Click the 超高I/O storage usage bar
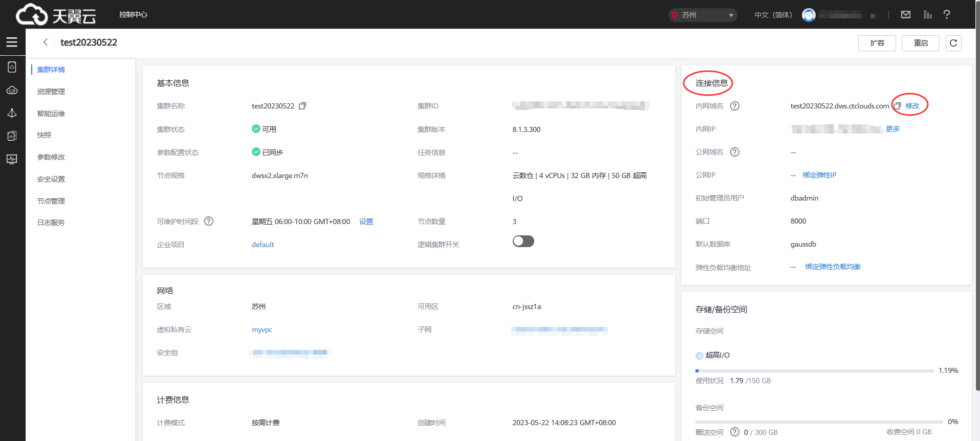The width and height of the screenshot is (980, 441). pos(814,370)
